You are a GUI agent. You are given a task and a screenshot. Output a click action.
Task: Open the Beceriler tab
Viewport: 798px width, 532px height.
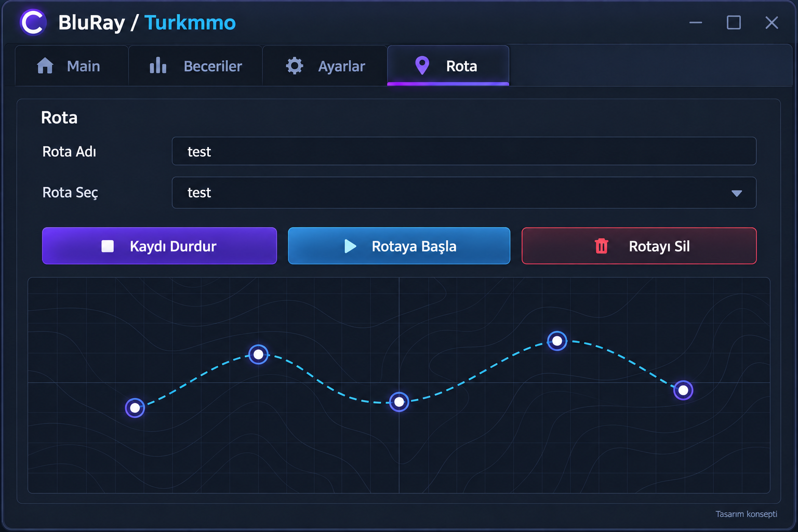pos(195,65)
